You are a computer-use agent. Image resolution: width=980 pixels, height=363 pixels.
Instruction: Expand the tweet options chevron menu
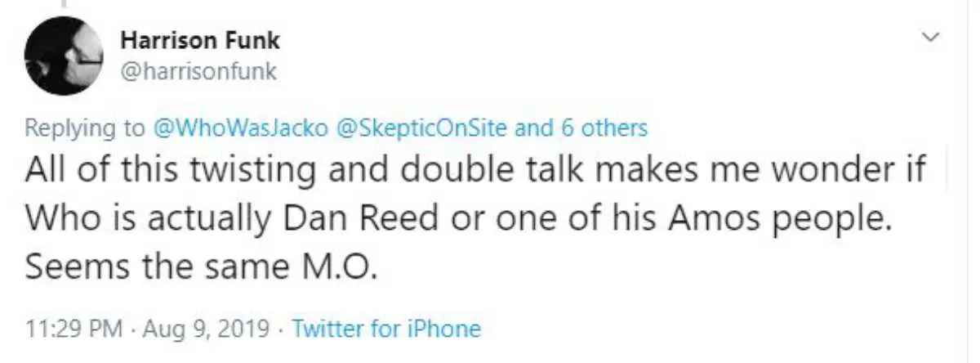point(929,37)
